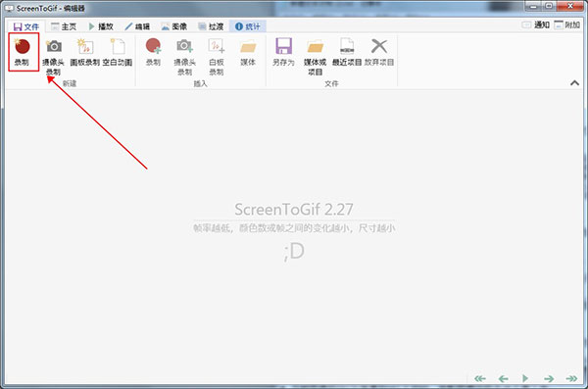The image size is (588, 389).
Task: Open recent projects (最近项目)
Action: pyautogui.click(x=347, y=52)
